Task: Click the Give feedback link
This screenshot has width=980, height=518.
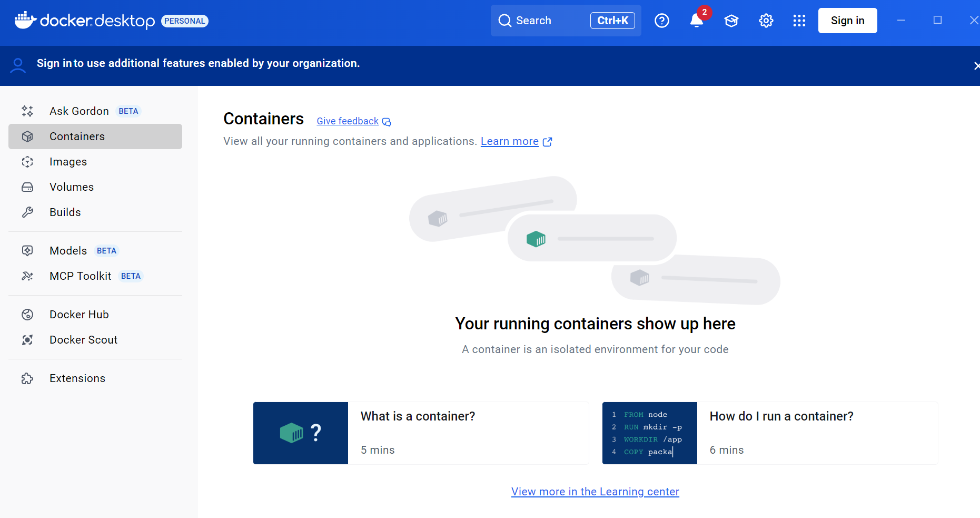Action: [x=348, y=121]
